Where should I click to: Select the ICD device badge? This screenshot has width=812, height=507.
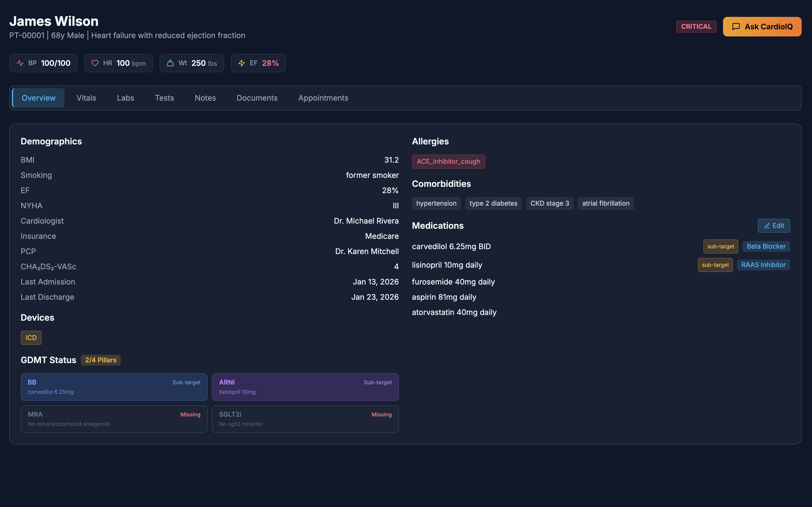coord(31,338)
